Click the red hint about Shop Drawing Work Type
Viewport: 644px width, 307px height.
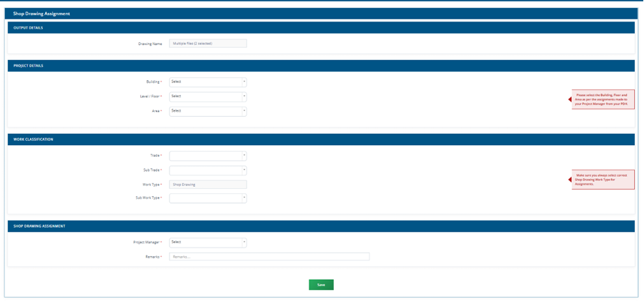click(x=603, y=180)
